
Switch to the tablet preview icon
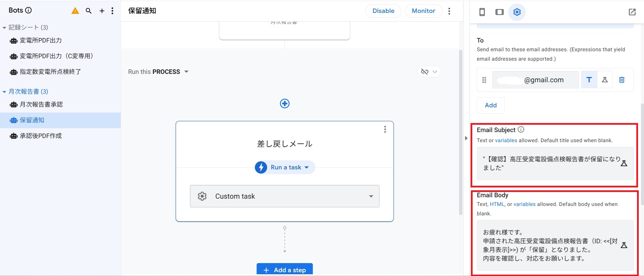(499, 12)
